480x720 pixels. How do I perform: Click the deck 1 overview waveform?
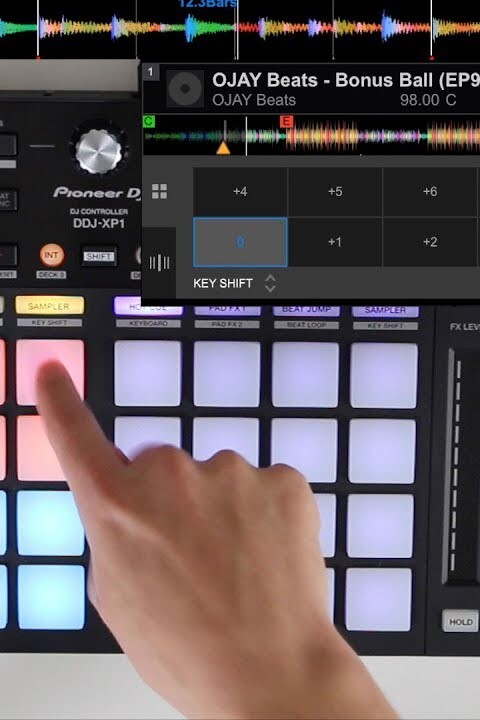pos(311,135)
